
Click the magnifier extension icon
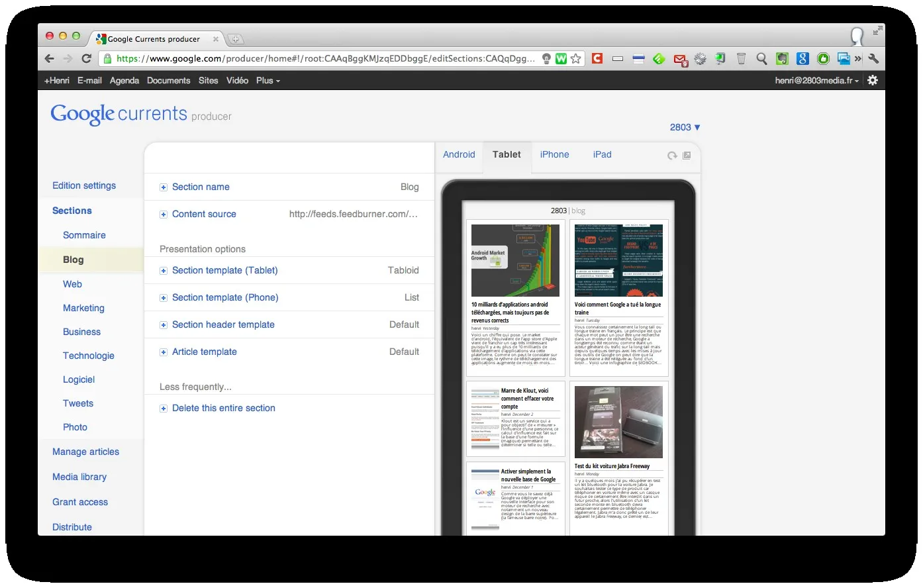761,59
